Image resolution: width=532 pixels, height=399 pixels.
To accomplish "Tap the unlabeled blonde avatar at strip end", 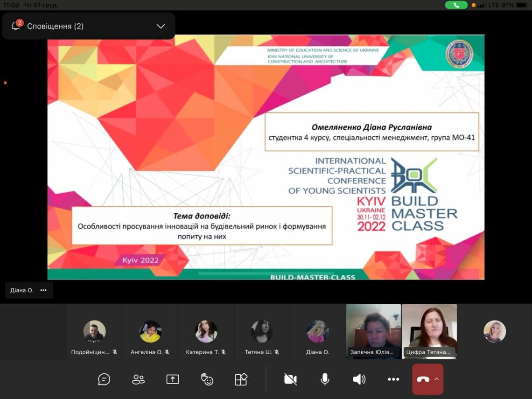I will click(x=494, y=331).
